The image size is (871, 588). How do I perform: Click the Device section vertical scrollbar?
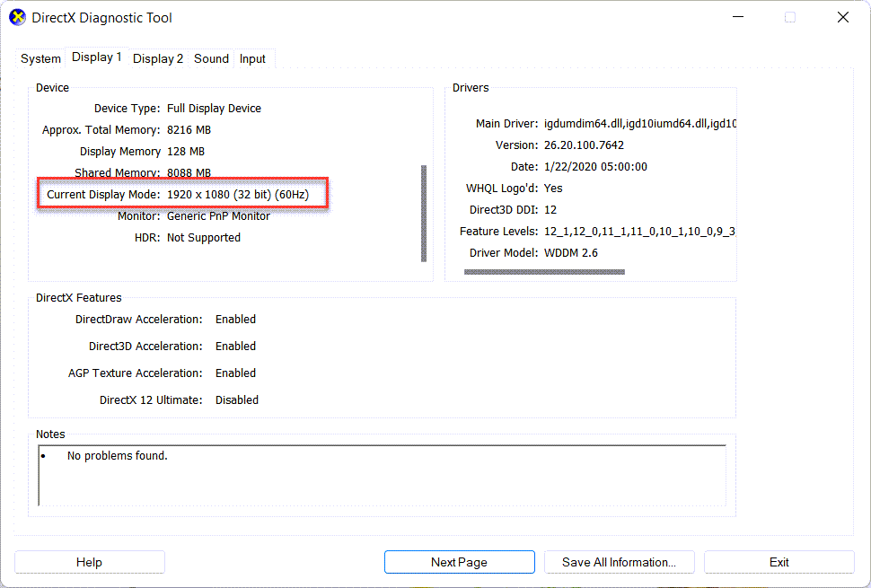click(x=424, y=214)
